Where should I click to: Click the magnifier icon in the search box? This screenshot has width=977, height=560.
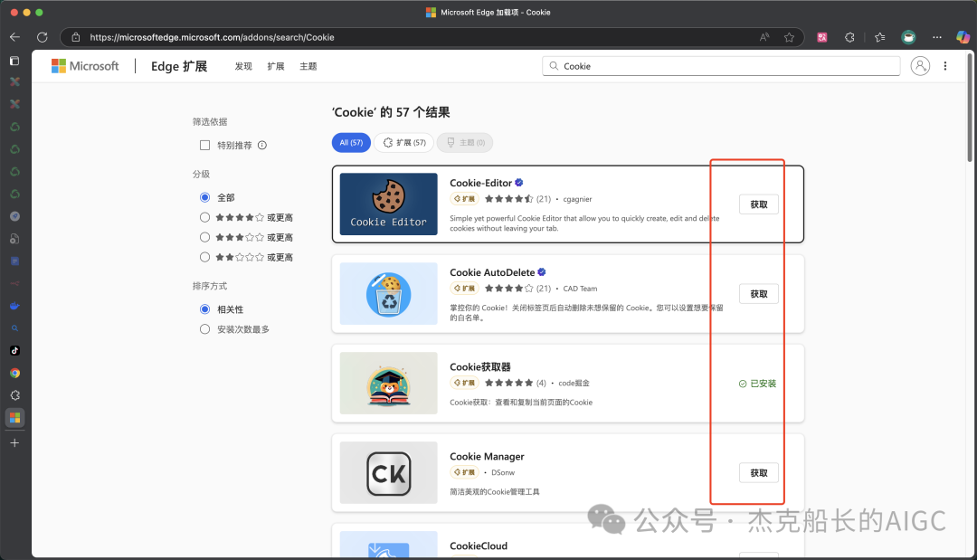(x=554, y=66)
